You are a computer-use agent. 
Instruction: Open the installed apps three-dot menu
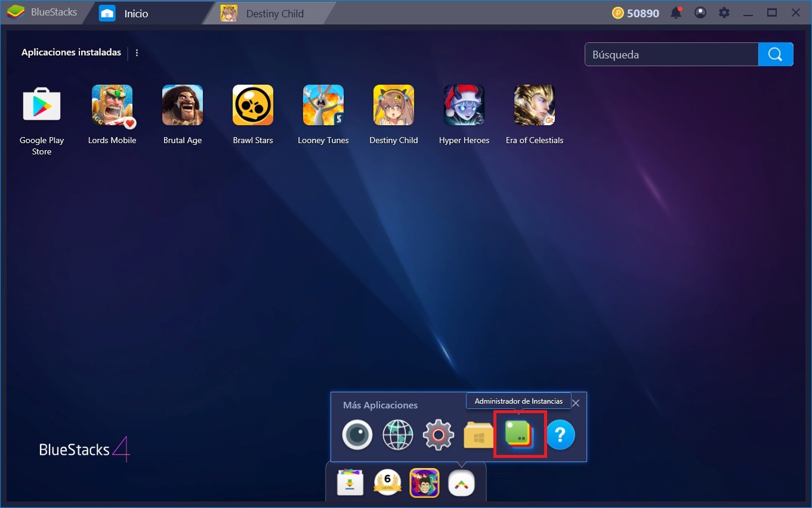[137, 52]
